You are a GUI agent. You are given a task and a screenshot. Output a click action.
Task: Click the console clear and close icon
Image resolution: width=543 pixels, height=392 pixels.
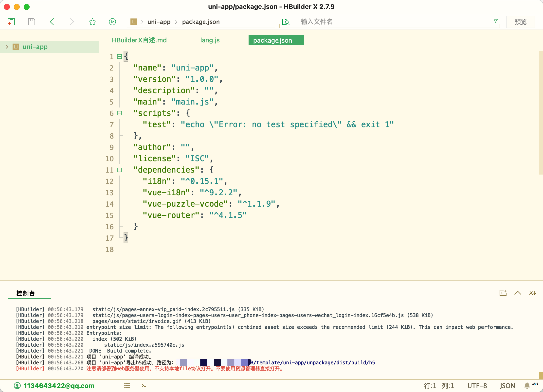533,293
